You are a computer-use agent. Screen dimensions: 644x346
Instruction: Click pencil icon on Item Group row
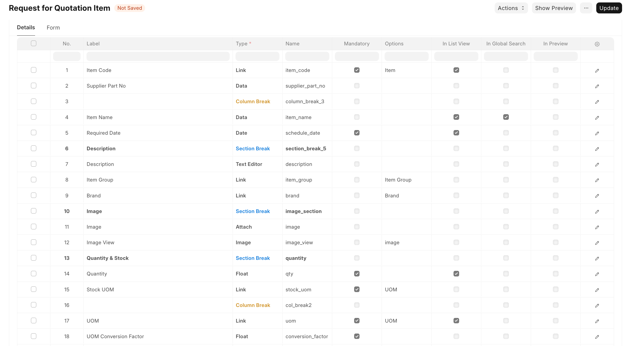[597, 180]
